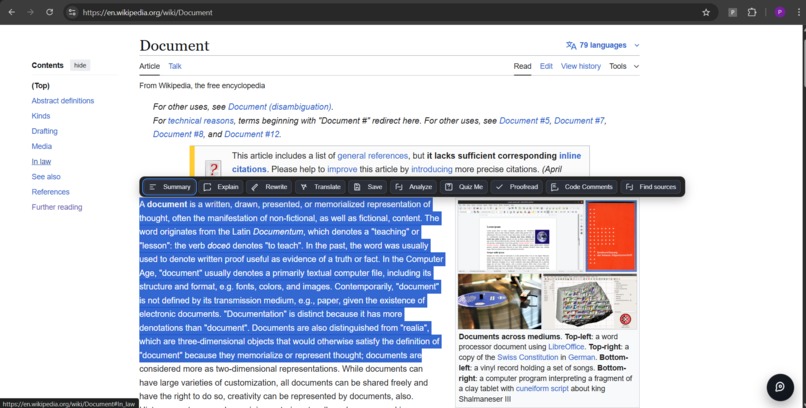Click Save in the selection toolbar

pyautogui.click(x=368, y=187)
